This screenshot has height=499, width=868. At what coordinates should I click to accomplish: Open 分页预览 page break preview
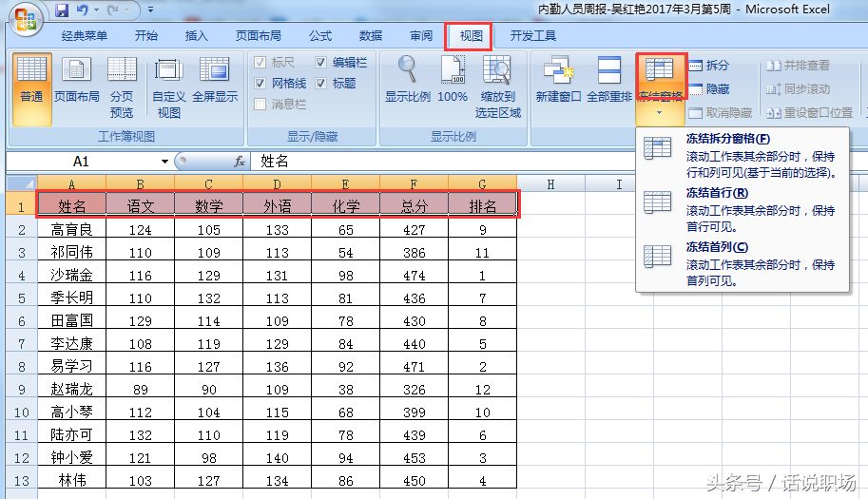tap(122, 88)
